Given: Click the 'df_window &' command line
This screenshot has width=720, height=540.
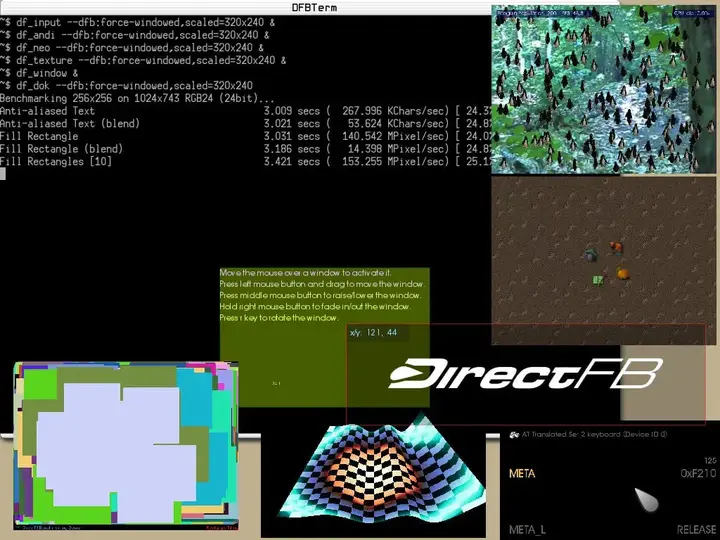Looking at the screenshot, I should 39,73.
